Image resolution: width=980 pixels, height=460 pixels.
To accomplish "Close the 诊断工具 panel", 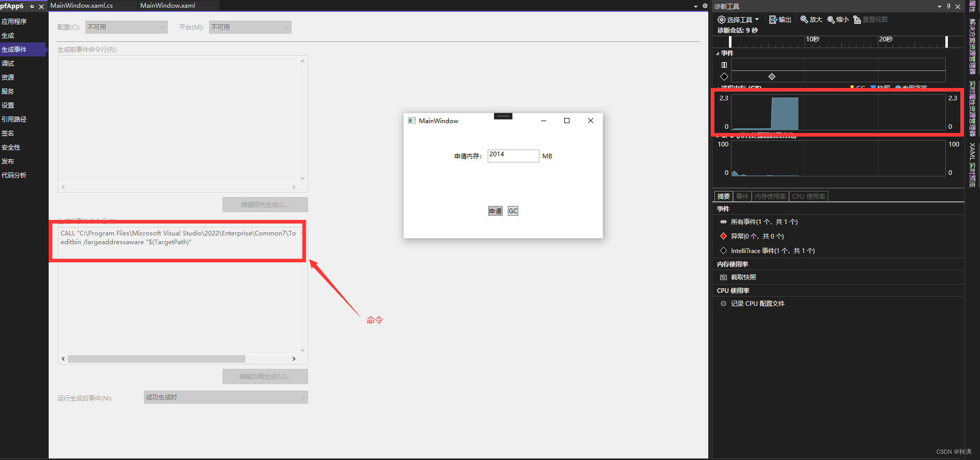I will [958, 6].
